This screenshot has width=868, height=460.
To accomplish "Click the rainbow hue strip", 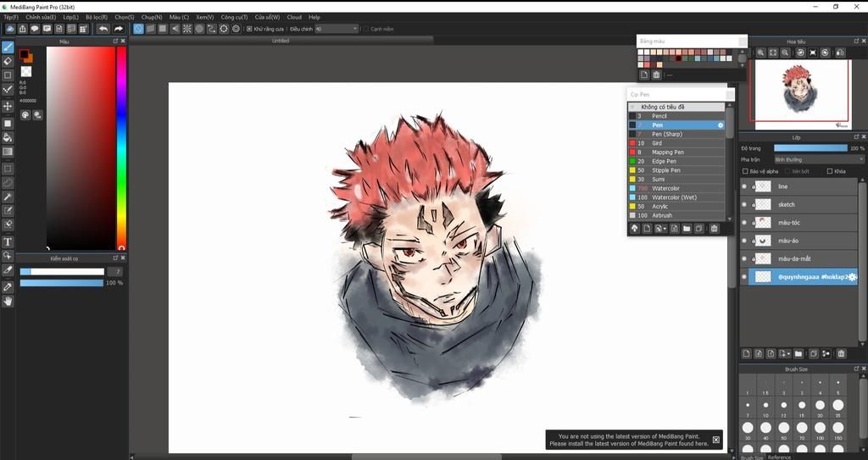I will point(121,147).
